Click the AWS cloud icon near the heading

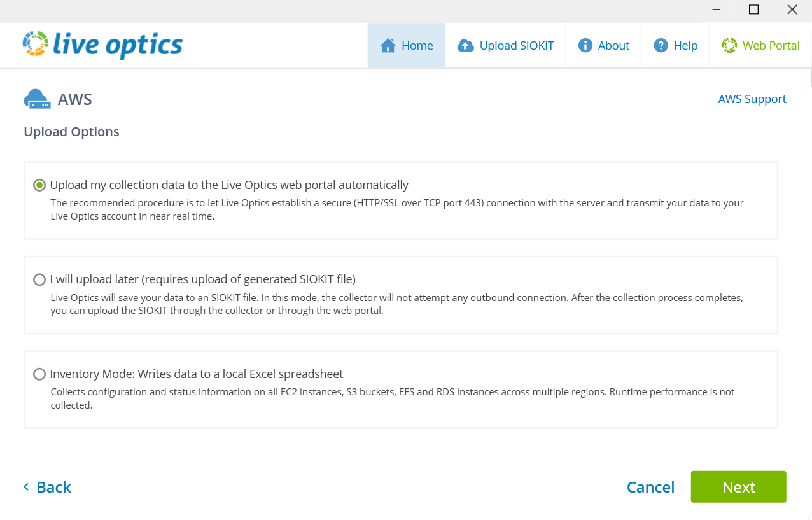click(36, 98)
